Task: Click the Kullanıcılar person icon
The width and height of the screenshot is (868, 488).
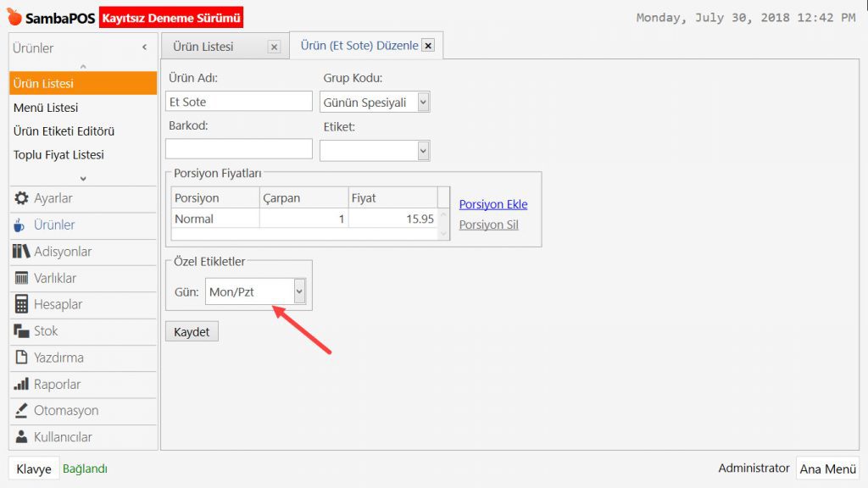Action: pyautogui.click(x=22, y=437)
